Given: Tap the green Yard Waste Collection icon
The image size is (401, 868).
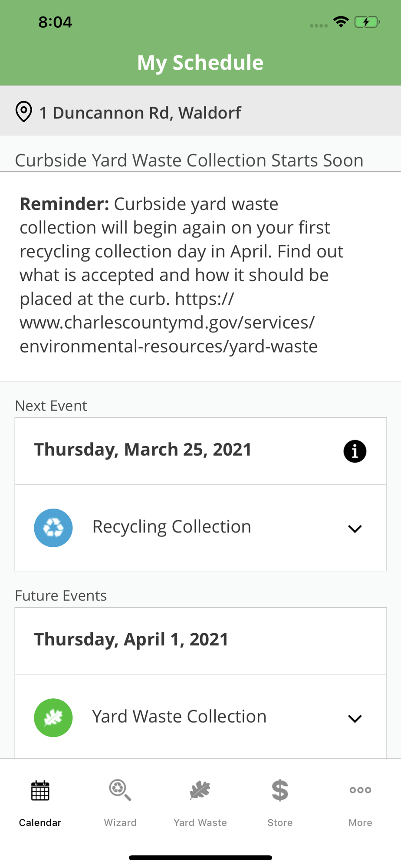Looking at the screenshot, I should pyautogui.click(x=53, y=717).
